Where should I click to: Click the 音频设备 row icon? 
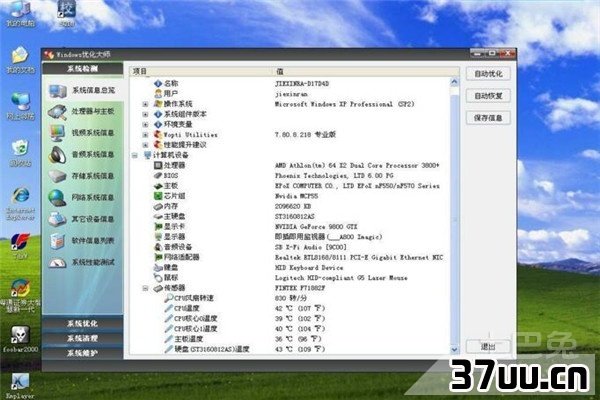coord(158,247)
